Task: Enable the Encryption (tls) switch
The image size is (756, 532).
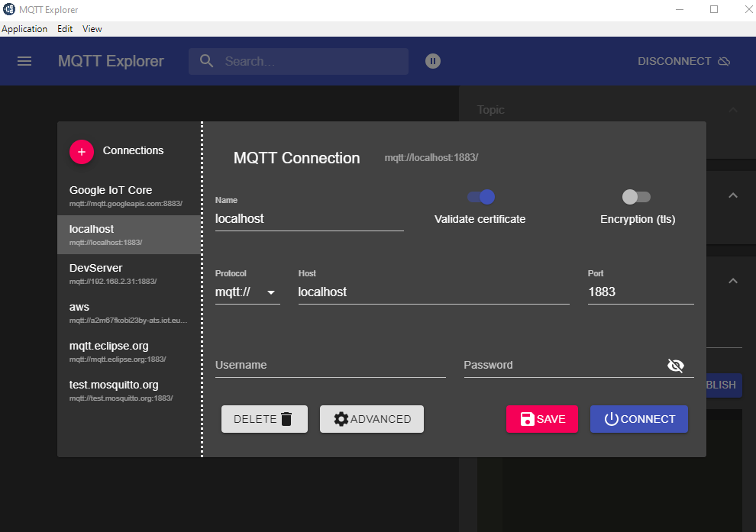Action: click(x=636, y=197)
